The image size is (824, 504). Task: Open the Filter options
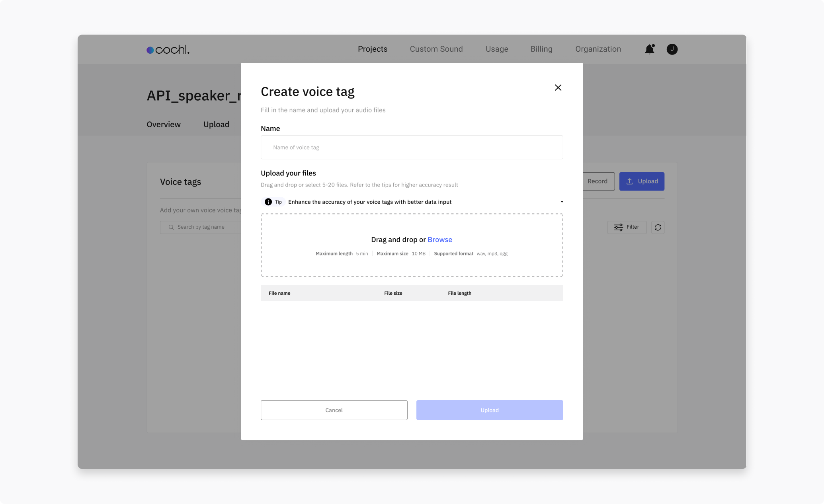[627, 227]
